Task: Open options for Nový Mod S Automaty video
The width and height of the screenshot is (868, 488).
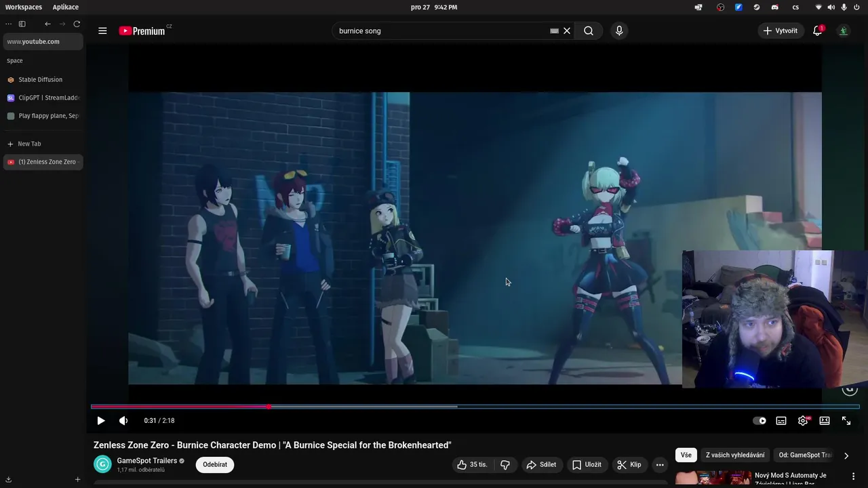Action: click(853, 476)
